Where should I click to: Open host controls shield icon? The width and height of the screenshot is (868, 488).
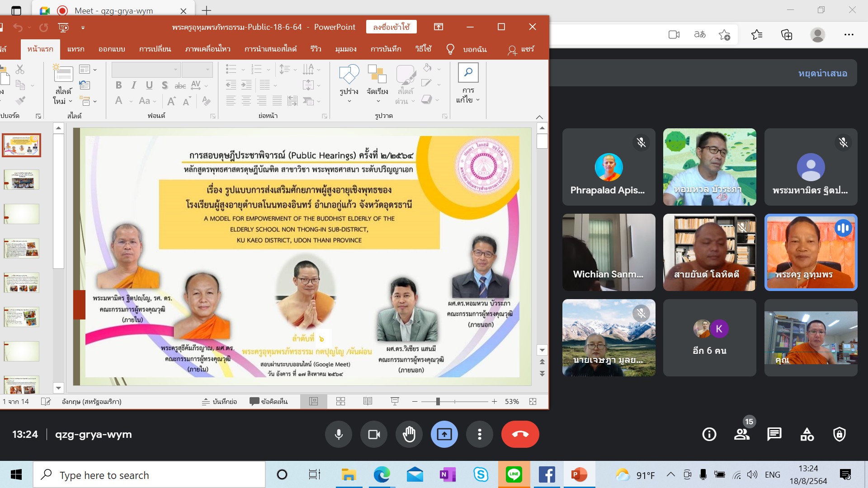pyautogui.click(x=840, y=434)
